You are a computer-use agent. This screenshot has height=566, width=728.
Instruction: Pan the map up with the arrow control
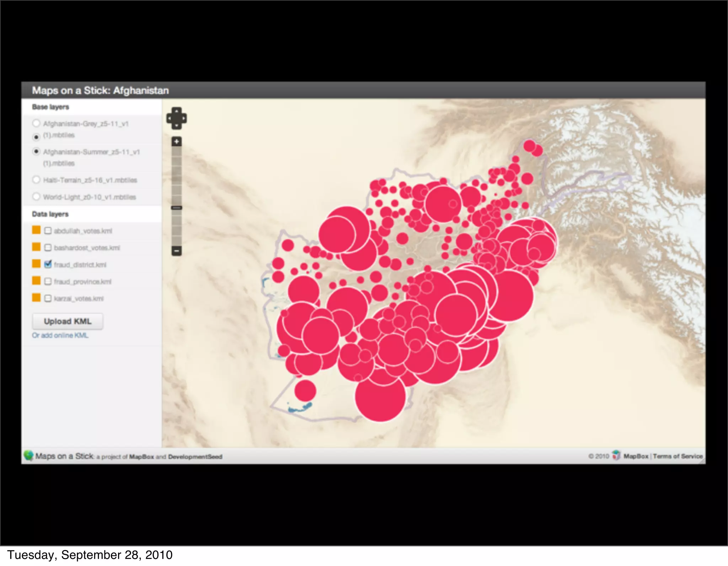tap(177, 110)
